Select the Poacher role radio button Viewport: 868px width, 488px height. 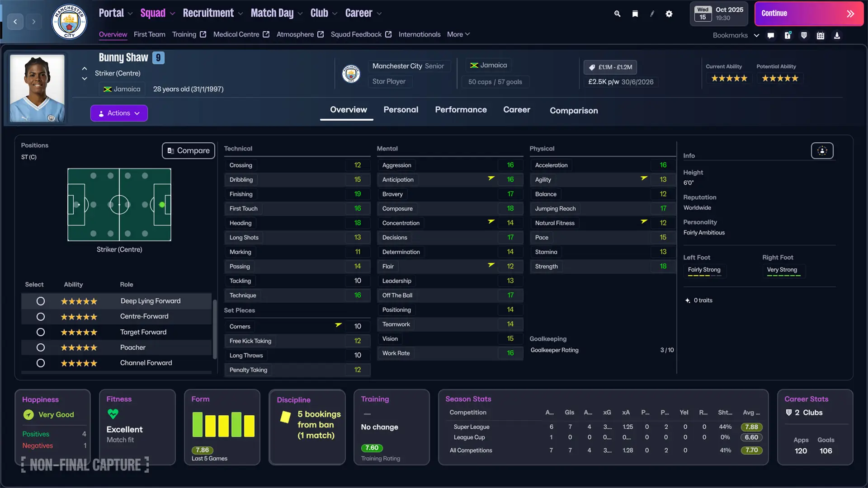point(41,347)
